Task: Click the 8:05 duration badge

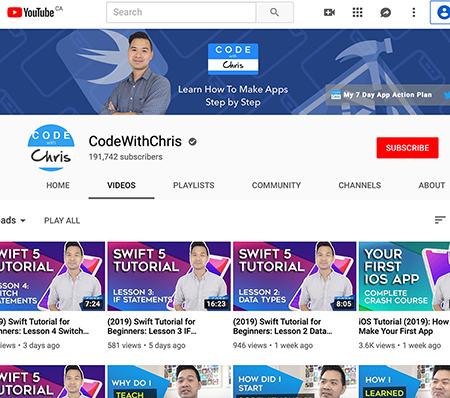Action: click(344, 304)
